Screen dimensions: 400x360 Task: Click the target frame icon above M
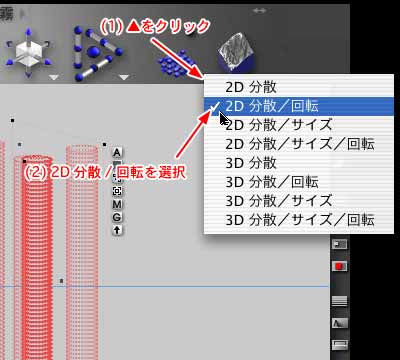(x=117, y=191)
